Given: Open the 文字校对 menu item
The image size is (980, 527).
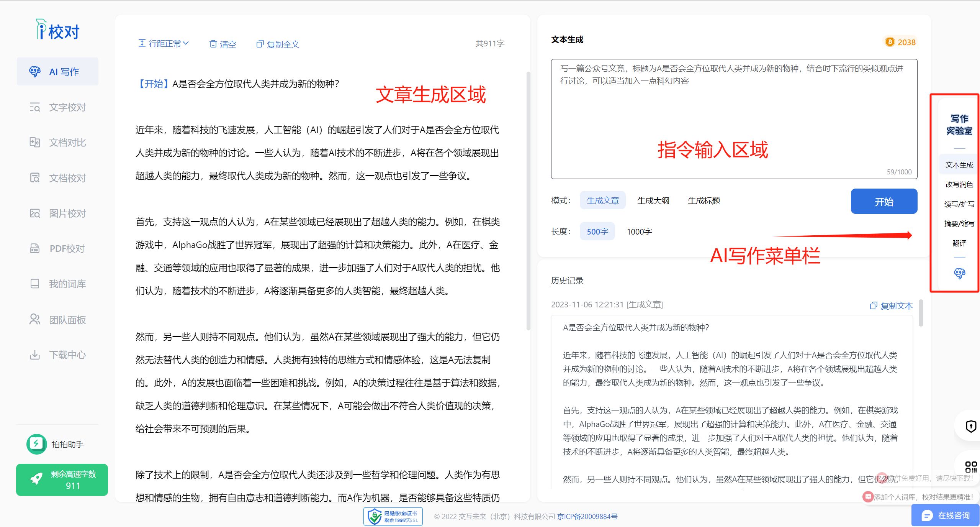Looking at the screenshot, I should (57, 107).
